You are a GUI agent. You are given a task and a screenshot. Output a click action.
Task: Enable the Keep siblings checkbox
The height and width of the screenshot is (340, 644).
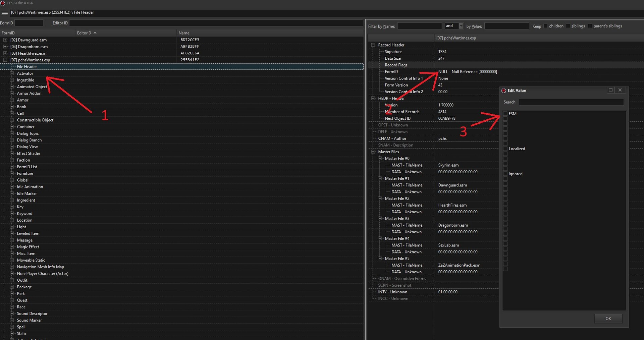(x=568, y=26)
